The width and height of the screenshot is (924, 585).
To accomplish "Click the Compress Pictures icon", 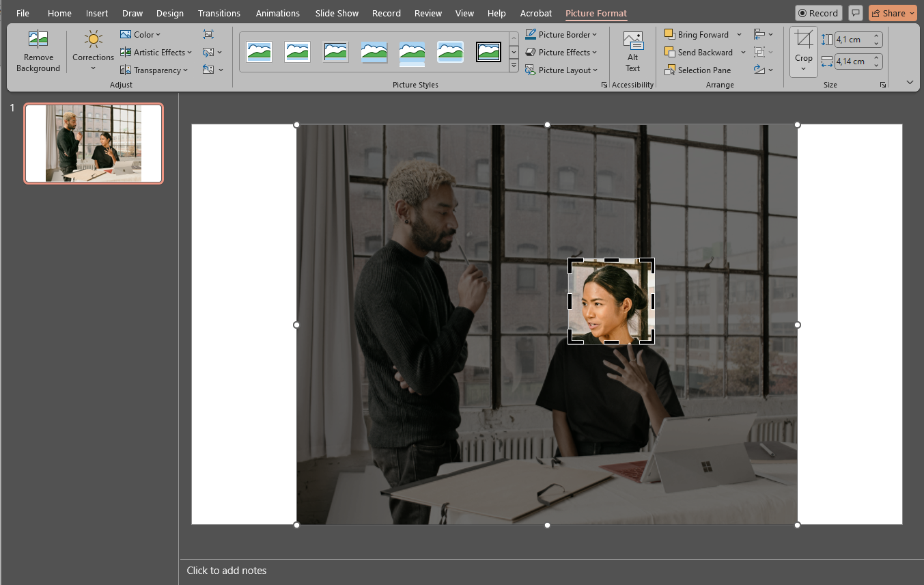I will click(x=208, y=34).
